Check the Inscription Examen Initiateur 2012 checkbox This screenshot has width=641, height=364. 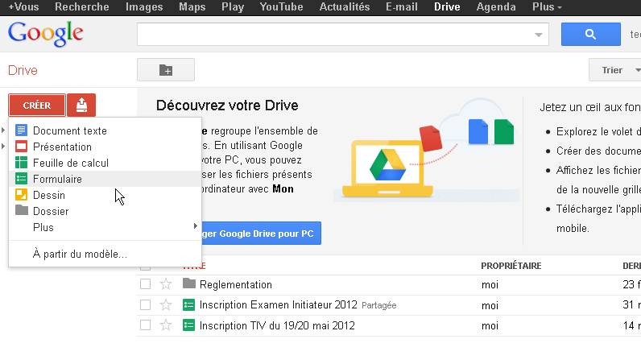pyautogui.click(x=145, y=304)
